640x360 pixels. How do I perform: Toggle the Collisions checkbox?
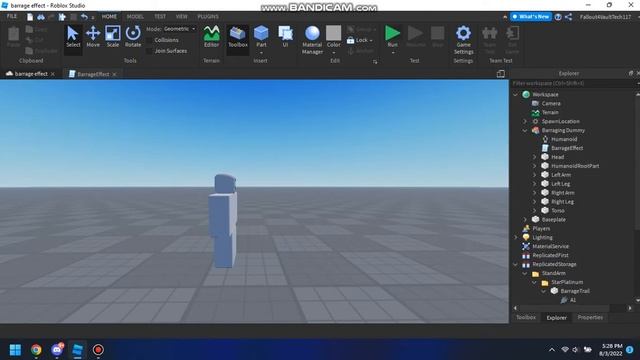coord(149,40)
